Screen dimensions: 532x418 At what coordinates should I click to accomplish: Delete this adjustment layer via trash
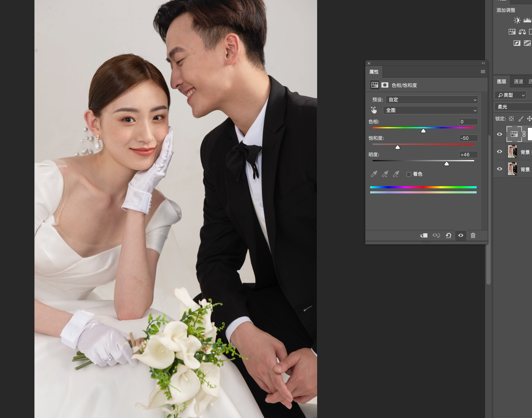(x=473, y=235)
